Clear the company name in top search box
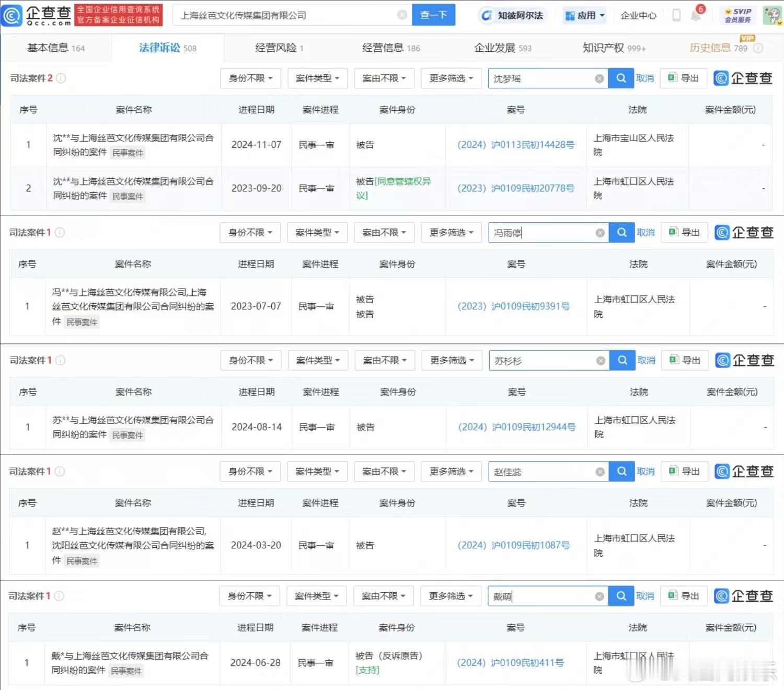 pyautogui.click(x=402, y=15)
